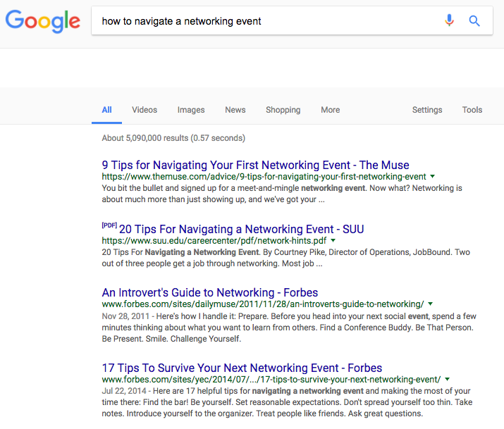This screenshot has width=504, height=429.
Task: Click the blue magnifying glass search icon
Action: tap(474, 21)
